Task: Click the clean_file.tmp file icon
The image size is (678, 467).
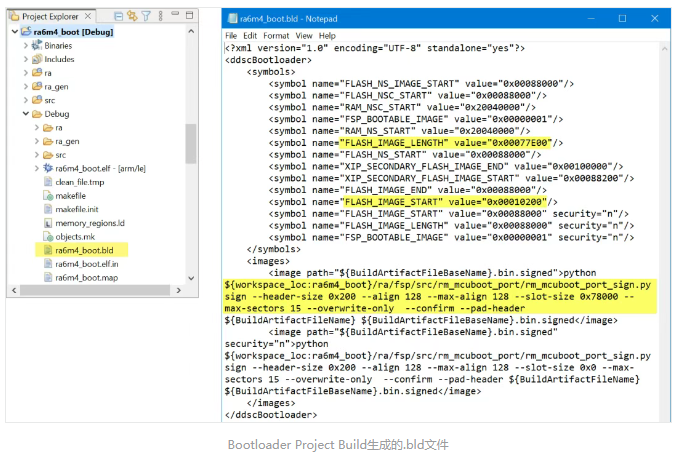Action: [x=48, y=182]
